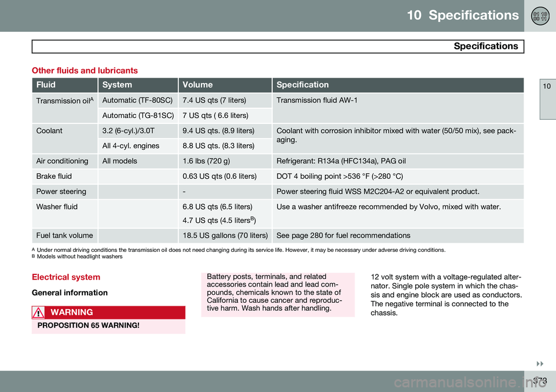This screenshot has height=392, width=556.
Task: Click footnote A about transmission oil changing
Action: click(239, 250)
